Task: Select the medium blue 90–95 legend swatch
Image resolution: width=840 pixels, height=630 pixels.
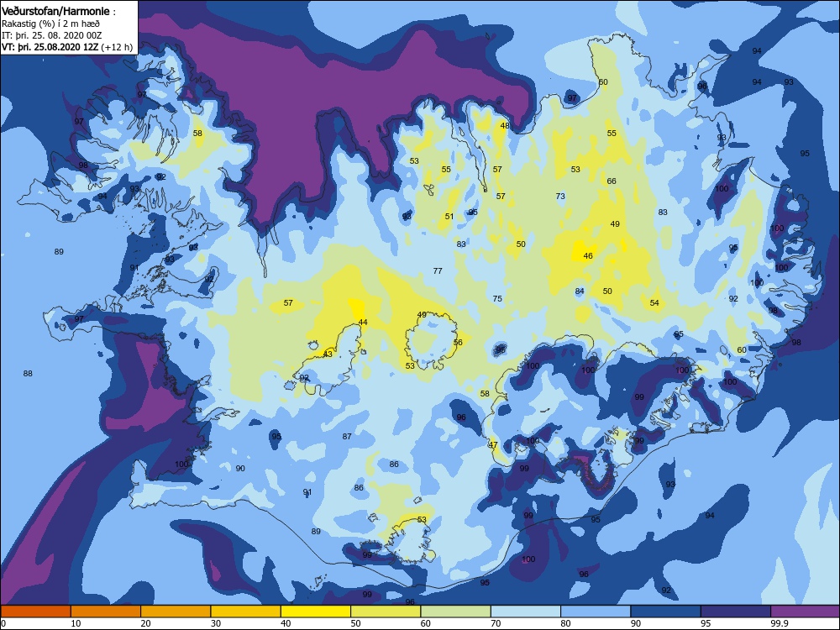Action: 666,612
